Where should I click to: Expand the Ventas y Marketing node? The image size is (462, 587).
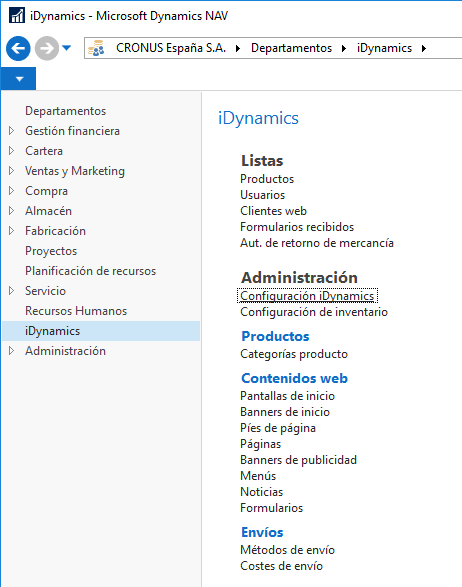11,171
